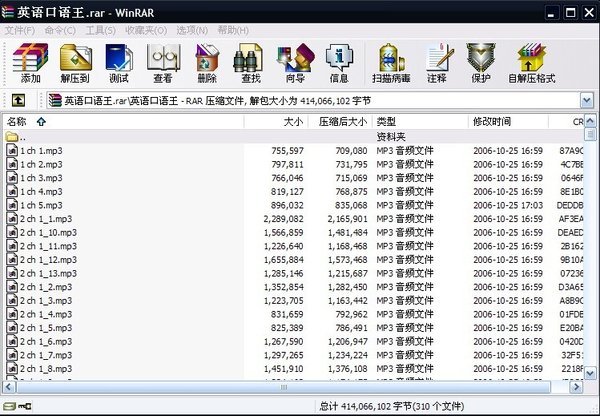Click the 自解压格式 (SFX) icon
The image size is (600, 416).
532,64
